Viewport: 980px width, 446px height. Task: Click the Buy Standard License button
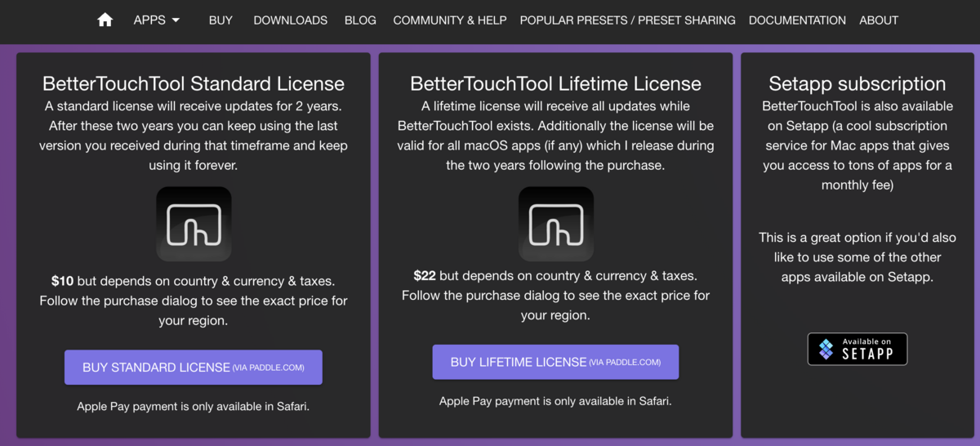(x=194, y=368)
